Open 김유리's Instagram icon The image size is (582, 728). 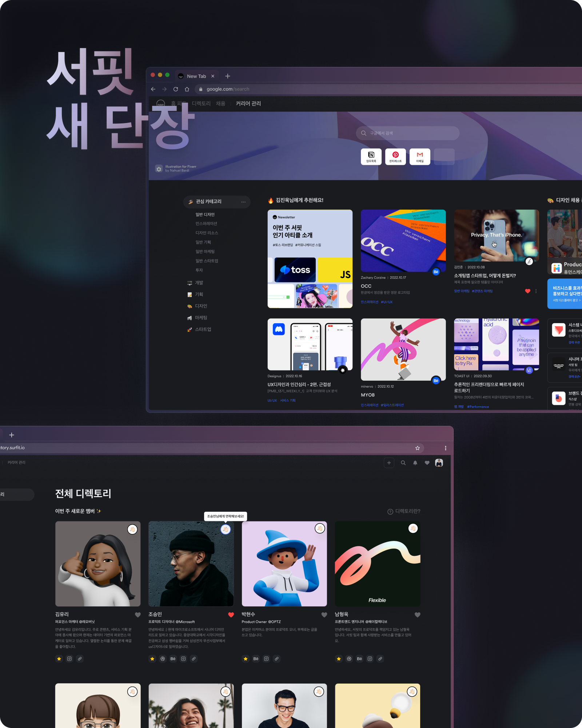point(69,658)
